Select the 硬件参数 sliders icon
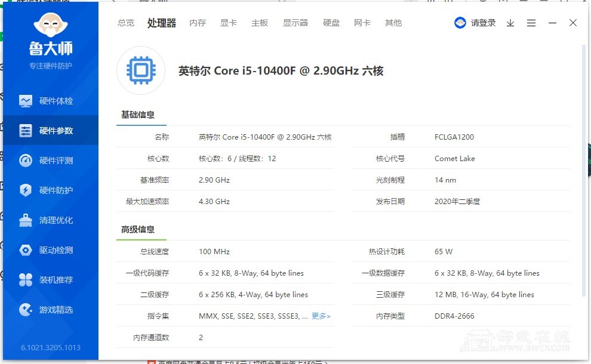This screenshot has width=591, height=364. pyautogui.click(x=26, y=131)
